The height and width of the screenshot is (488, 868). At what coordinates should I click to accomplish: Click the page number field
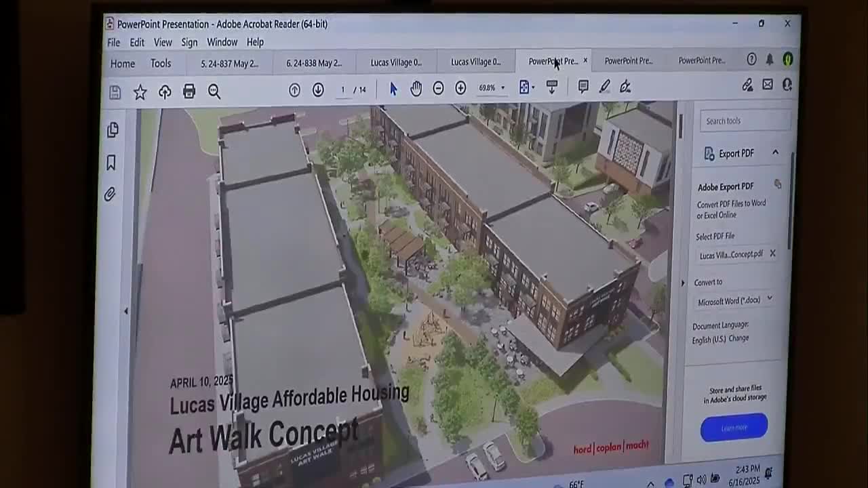tap(343, 89)
